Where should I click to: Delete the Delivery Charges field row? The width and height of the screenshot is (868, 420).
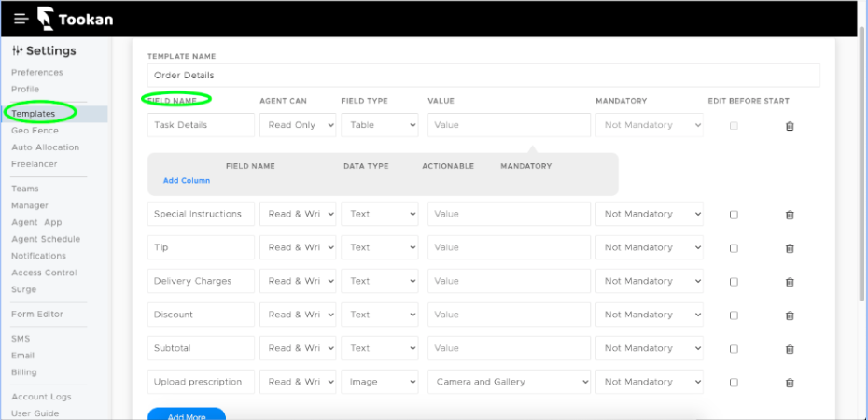(x=790, y=282)
